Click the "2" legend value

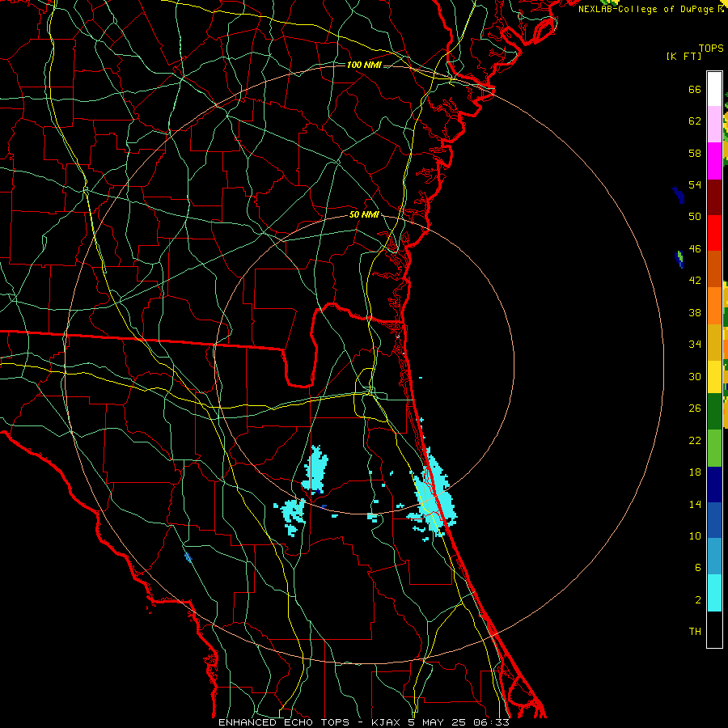[698, 600]
